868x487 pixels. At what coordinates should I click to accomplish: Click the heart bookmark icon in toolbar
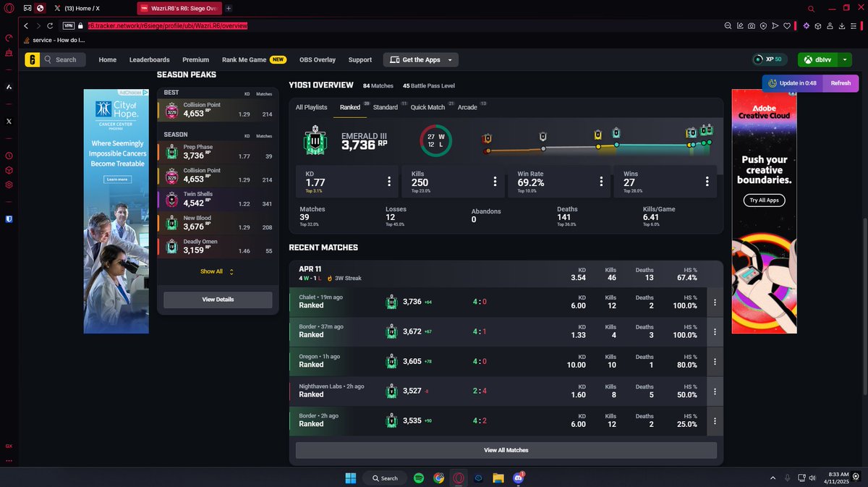point(786,25)
